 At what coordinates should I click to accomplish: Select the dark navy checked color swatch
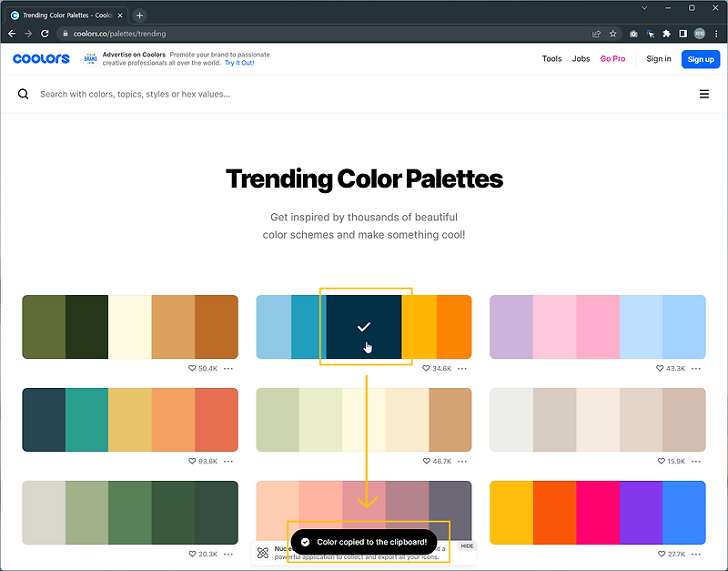(364, 327)
